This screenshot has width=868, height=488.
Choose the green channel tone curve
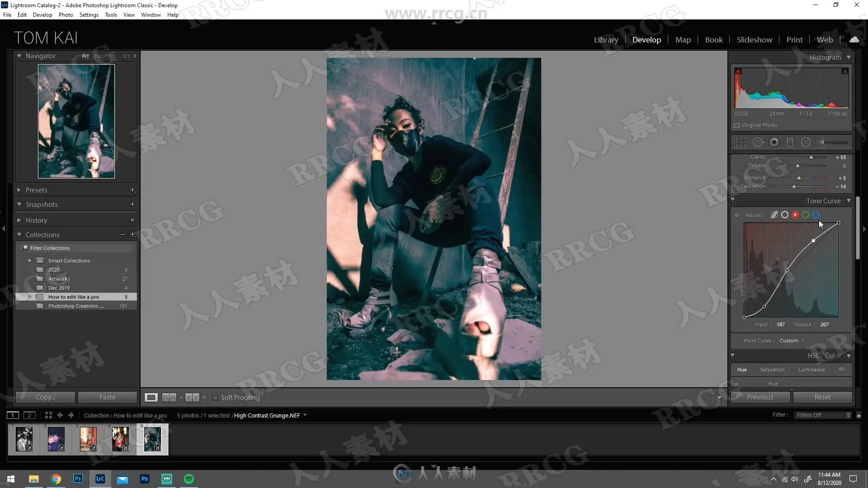click(x=806, y=215)
